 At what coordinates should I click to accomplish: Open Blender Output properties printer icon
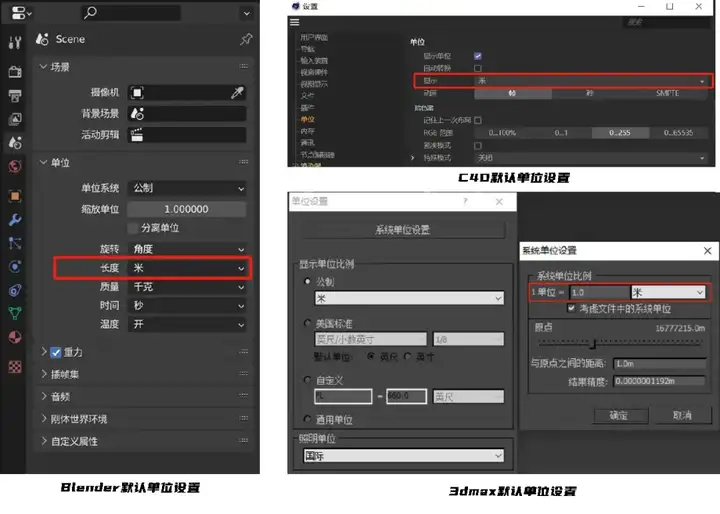15,96
